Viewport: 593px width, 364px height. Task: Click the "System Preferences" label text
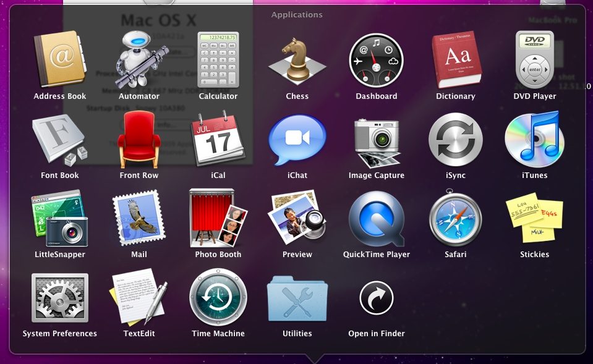(60, 333)
